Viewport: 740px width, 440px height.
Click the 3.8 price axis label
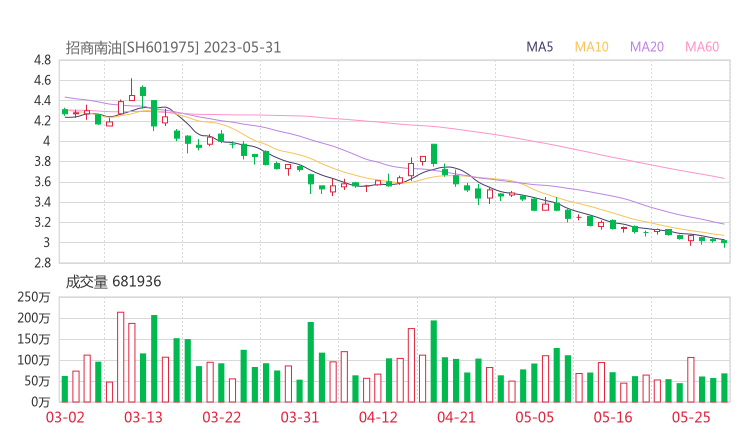[42, 161]
